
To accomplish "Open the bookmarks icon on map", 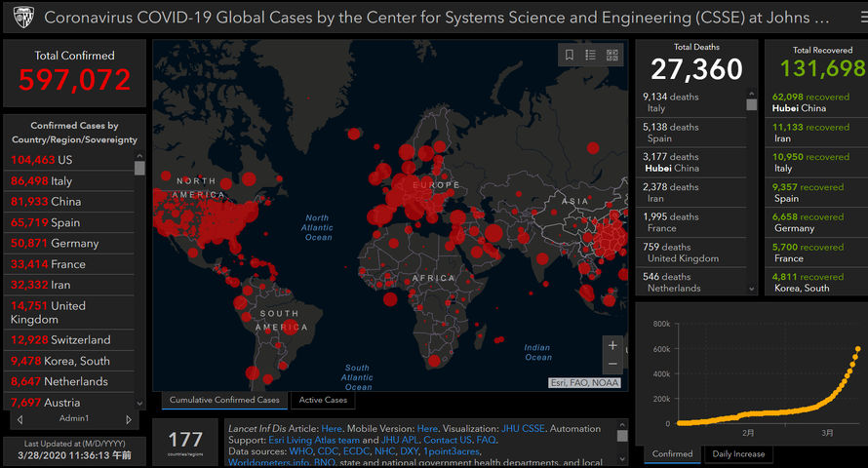I will pyautogui.click(x=569, y=55).
